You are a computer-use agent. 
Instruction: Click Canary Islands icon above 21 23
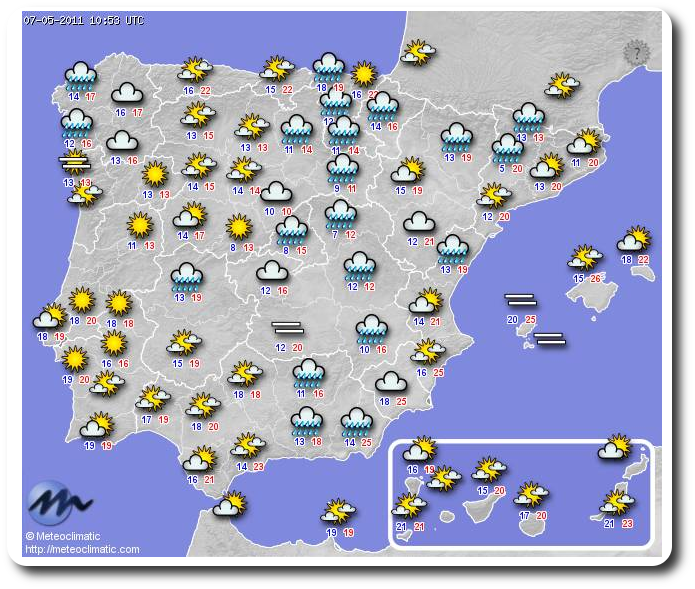[x=617, y=503]
